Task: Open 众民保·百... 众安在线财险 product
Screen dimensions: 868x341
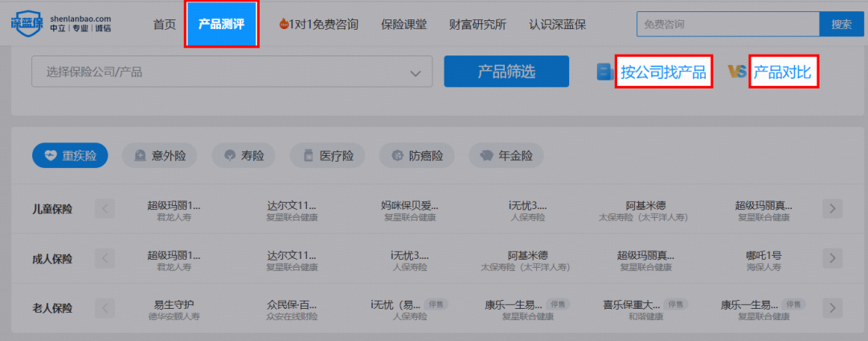Action: (x=292, y=310)
